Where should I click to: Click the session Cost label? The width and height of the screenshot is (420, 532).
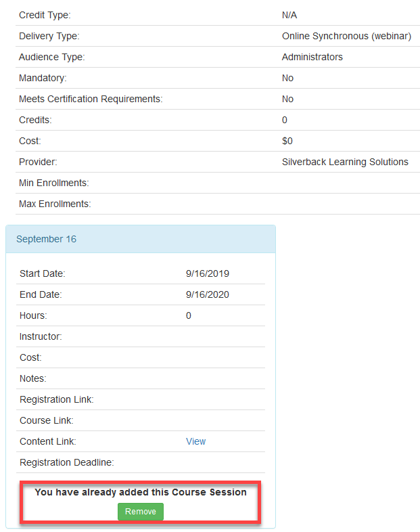30,357
